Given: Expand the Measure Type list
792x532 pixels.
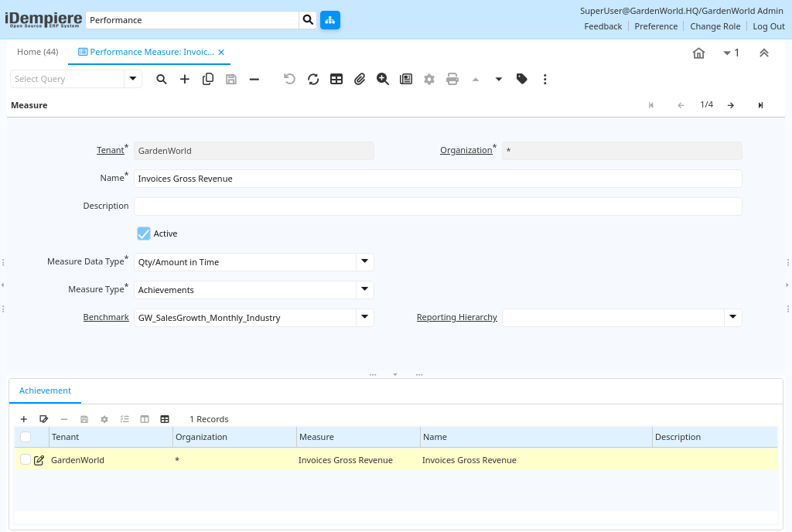Looking at the screenshot, I should 364,289.
